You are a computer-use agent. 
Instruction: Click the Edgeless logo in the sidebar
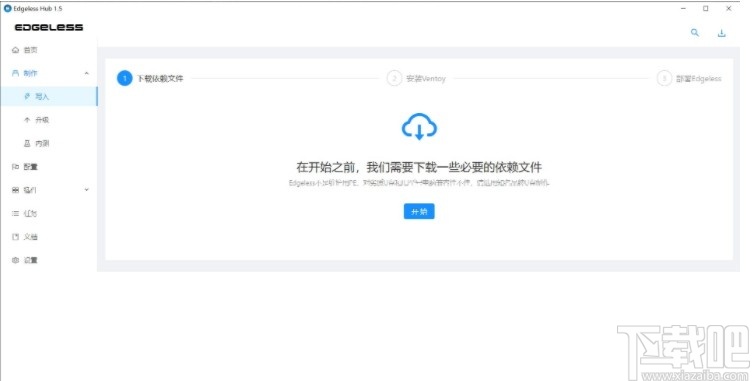(49, 27)
